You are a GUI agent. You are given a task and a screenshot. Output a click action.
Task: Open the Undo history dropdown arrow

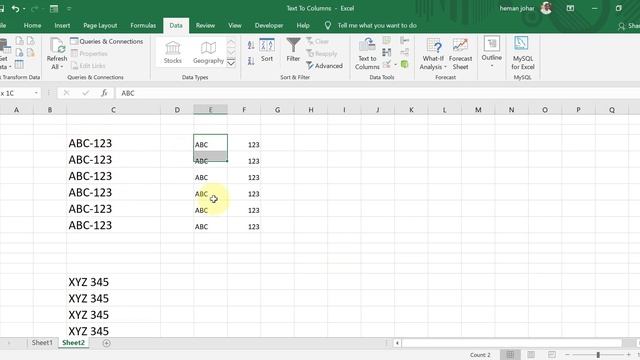24,9
